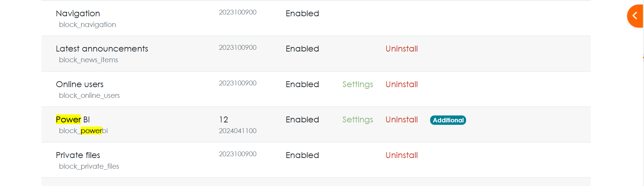
Task: Select the Navigation block name
Action: click(x=78, y=13)
